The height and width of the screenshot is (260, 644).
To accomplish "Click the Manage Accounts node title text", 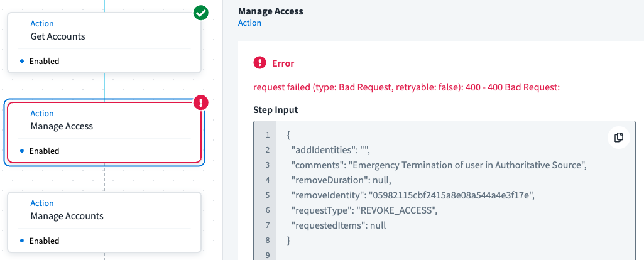I will (67, 215).
